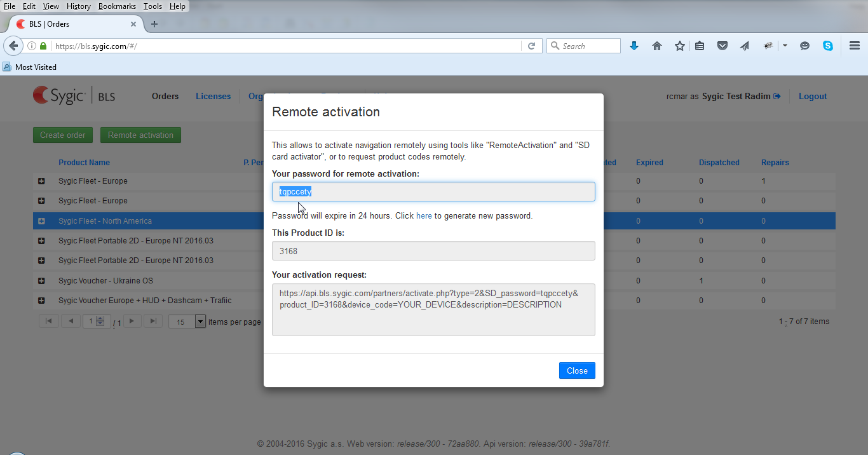Expand the first Sygic Fleet - Europe row
868x455 pixels.
(41, 181)
